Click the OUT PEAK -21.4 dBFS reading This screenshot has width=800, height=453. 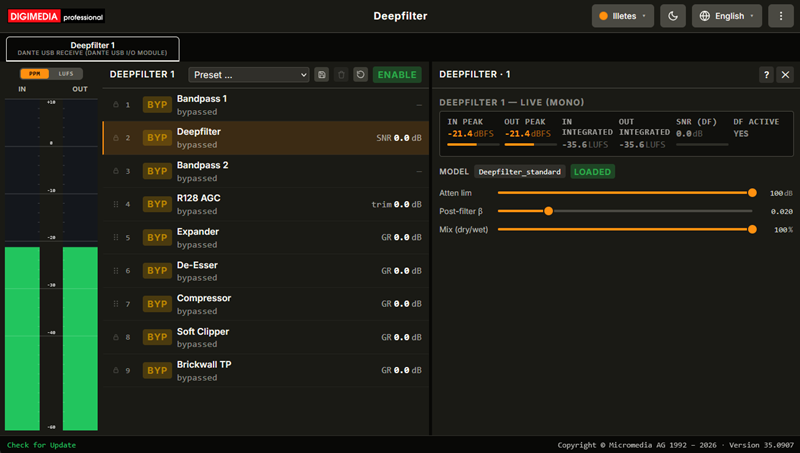point(528,134)
